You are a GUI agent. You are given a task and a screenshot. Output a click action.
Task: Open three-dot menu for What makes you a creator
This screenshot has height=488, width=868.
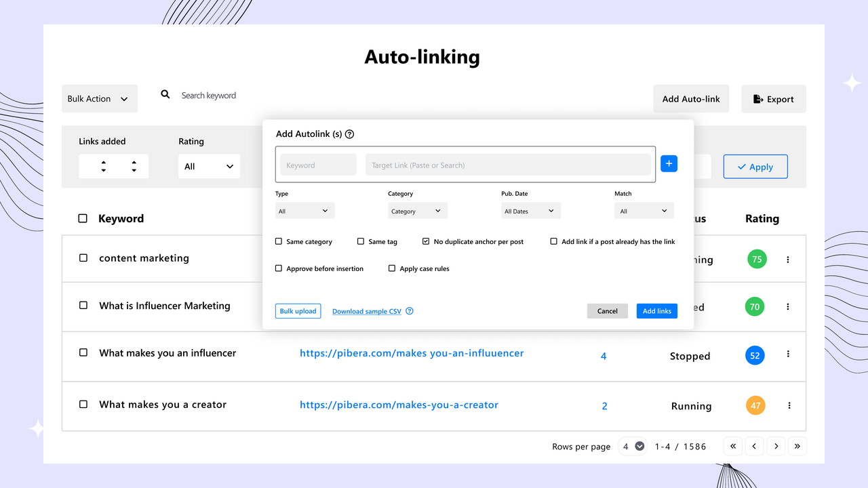pyautogui.click(x=789, y=405)
